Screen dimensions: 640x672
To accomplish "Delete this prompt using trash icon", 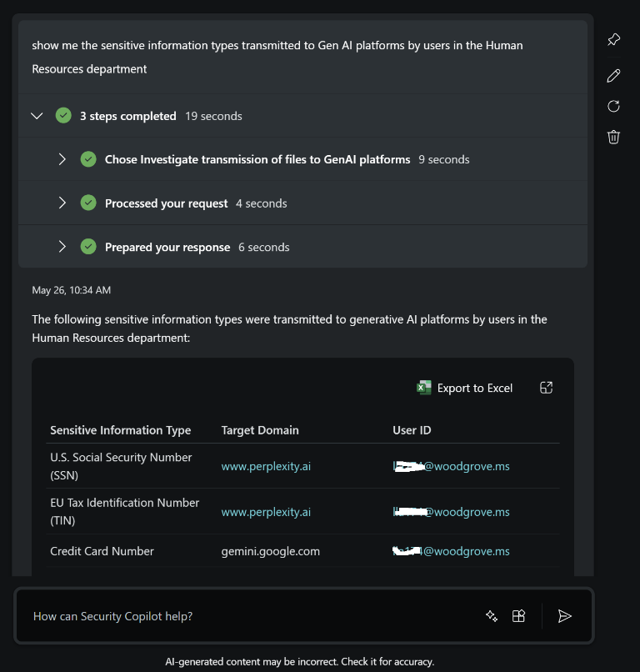I will (613, 137).
